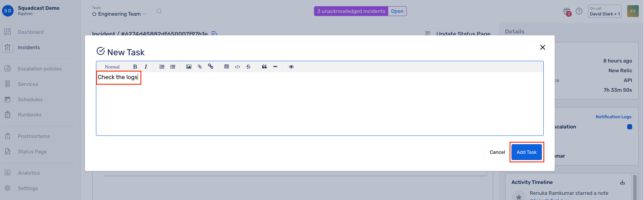Copy the incident ID

click(x=214, y=33)
